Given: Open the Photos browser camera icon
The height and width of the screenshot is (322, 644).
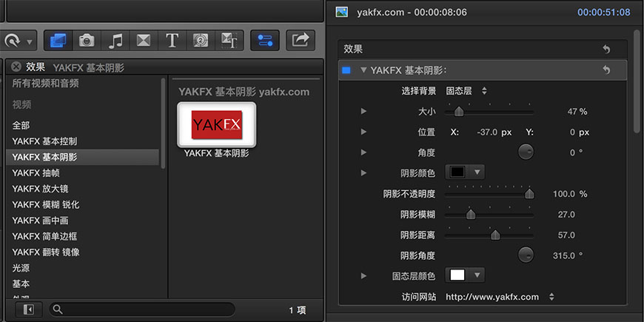Looking at the screenshot, I should [x=87, y=40].
